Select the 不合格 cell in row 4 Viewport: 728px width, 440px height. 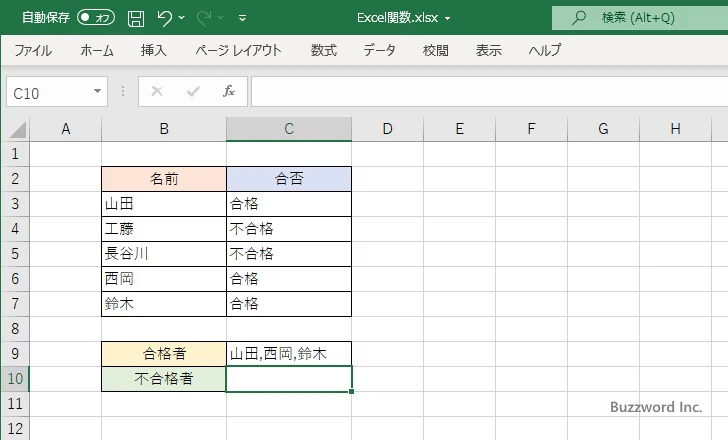point(289,229)
